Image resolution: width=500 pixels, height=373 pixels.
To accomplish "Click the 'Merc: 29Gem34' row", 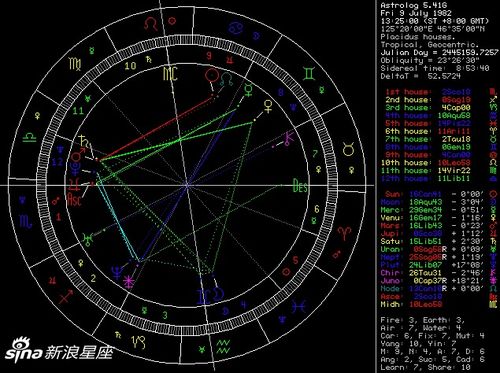I will pyautogui.click(x=439, y=210).
